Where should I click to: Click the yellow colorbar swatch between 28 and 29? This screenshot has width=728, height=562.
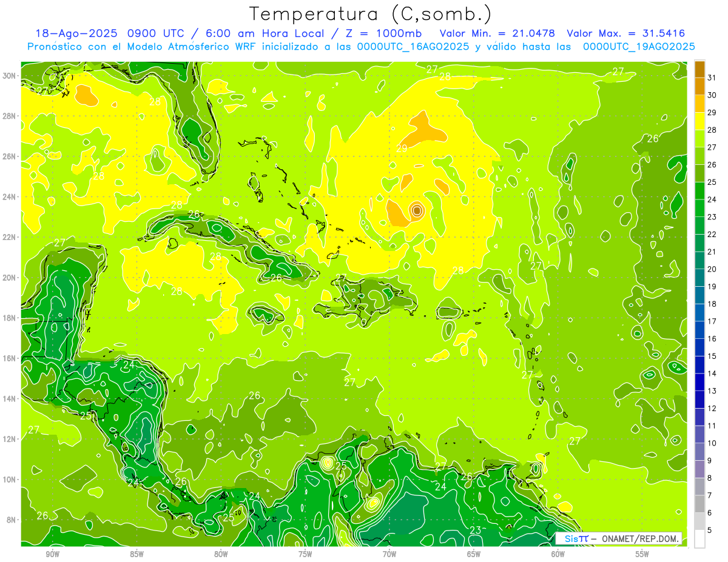[x=699, y=121]
